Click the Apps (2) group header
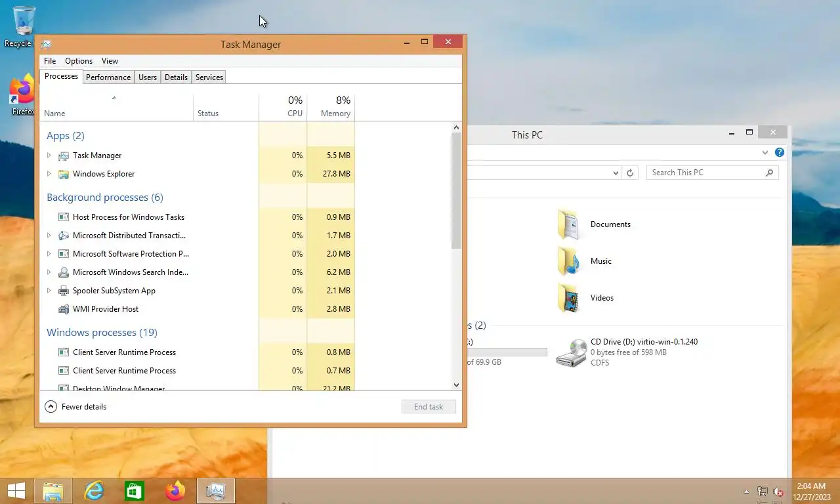Screen dimensions: 840x504 point(66,136)
